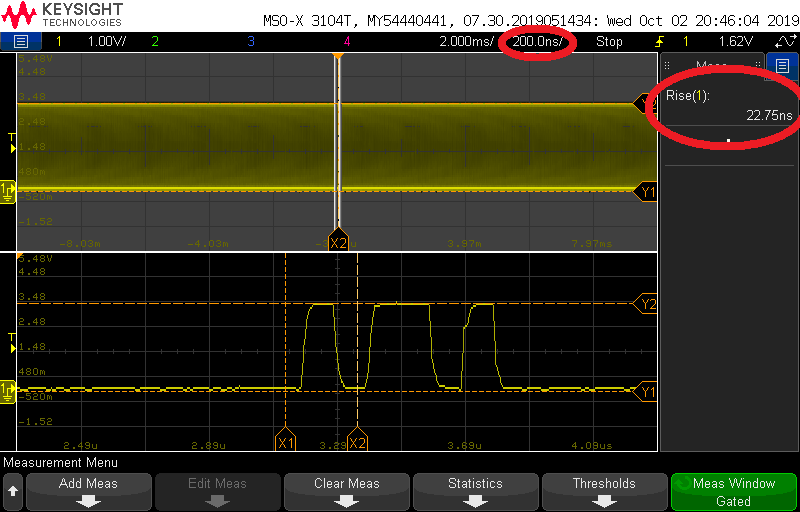Expand the Thresholds softkey menu
This screenshot has width=800, height=512.
604,491
